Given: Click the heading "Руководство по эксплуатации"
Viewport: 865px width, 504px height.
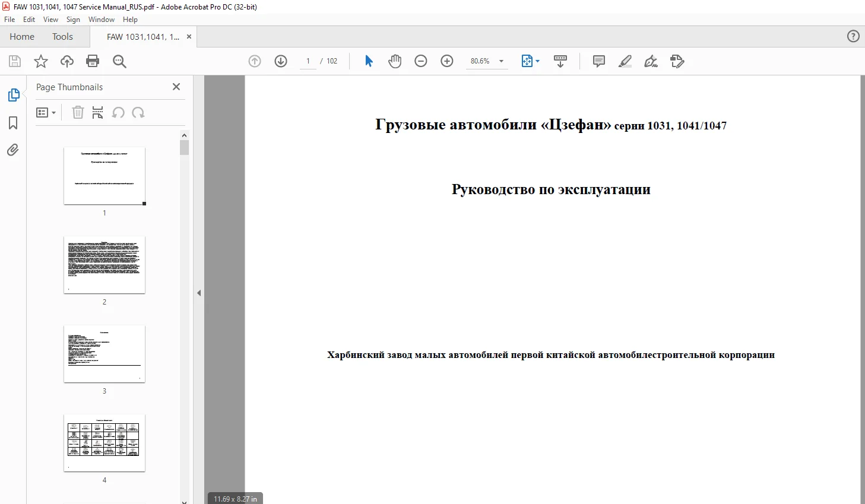Looking at the screenshot, I should [551, 189].
